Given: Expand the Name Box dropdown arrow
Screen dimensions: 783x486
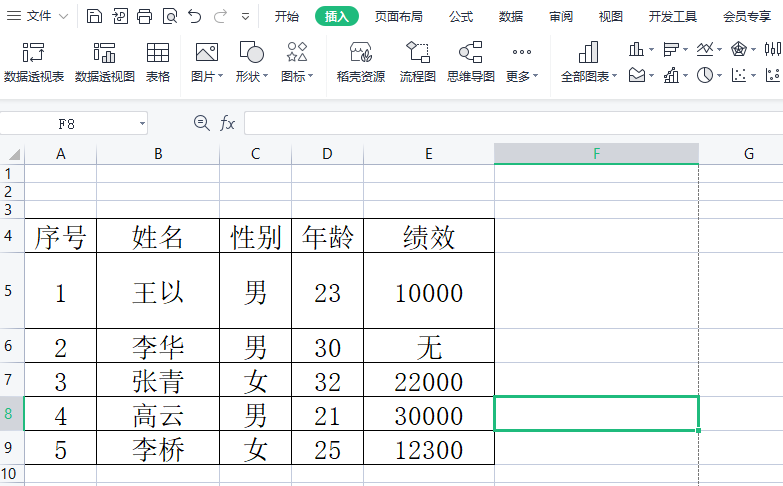Looking at the screenshot, I should tap(142, 123).
